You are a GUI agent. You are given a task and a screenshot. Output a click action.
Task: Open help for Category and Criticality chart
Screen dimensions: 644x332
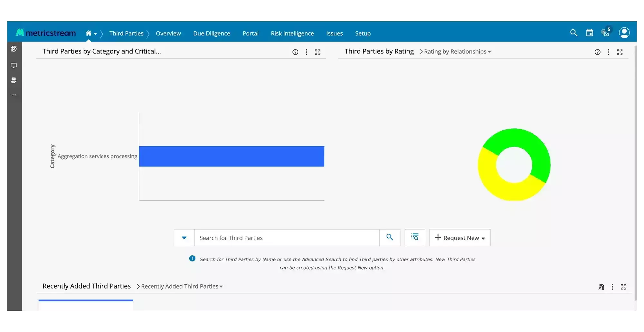[295, 52]
